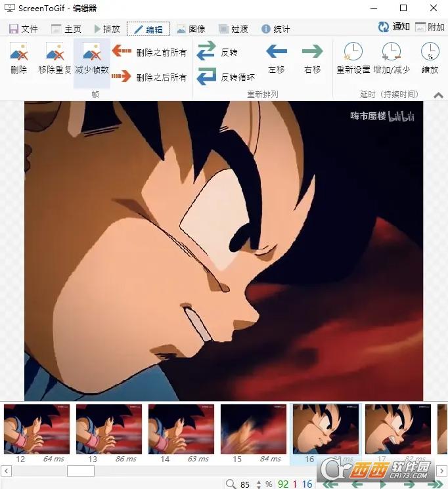Click the zoom percentage field showing 85
This screenshot has height=489, width=448.
pyautogui.click(x=246, y=484)
